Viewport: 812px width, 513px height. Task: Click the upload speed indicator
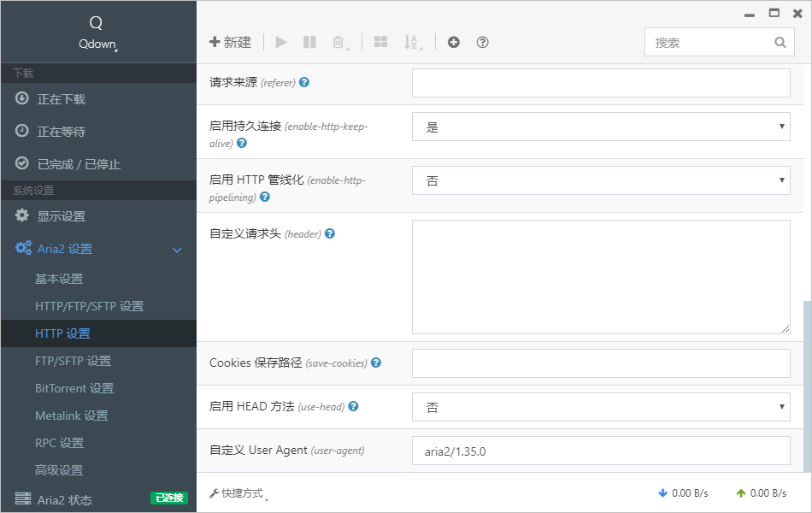pyautogui.click(x=762, y=493)
